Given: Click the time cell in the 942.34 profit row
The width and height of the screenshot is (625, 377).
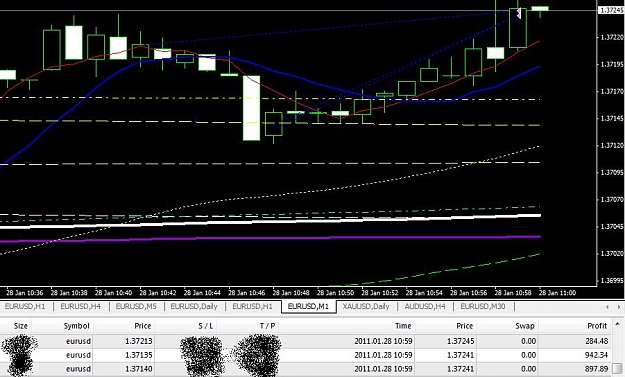Looking at the screenshot, I should click(x=383, y=355).
